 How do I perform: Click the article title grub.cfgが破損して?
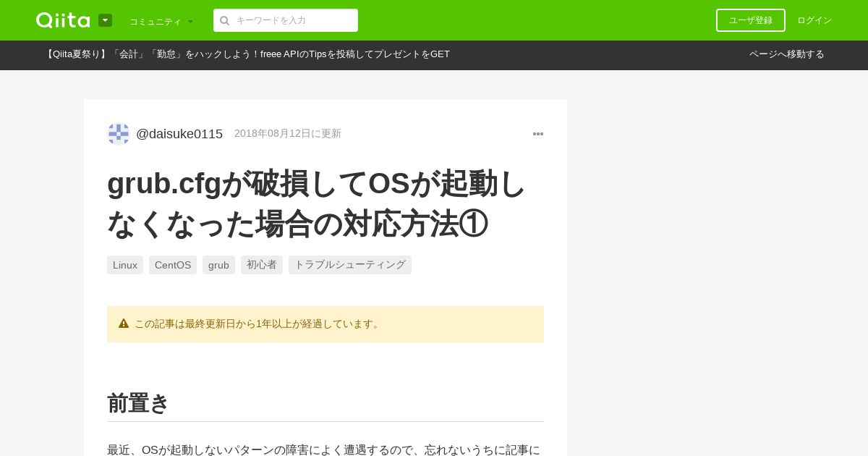tap(317, 203)
